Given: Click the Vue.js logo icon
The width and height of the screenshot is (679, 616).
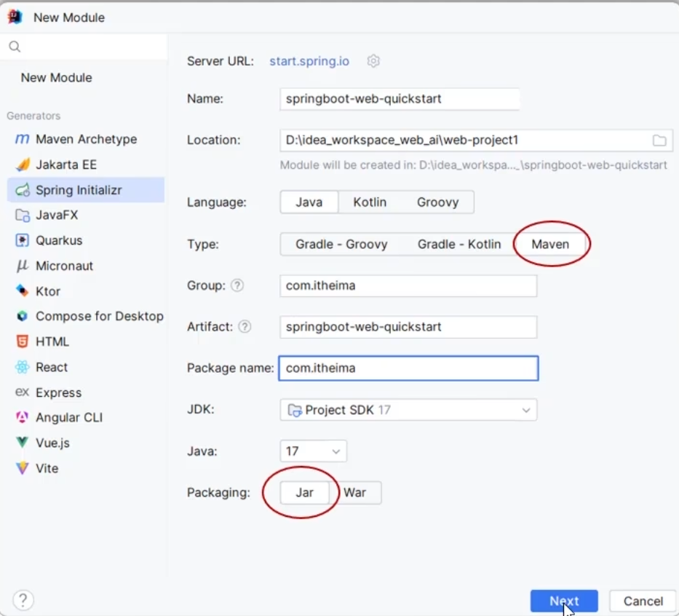Looking at the screenshot, I should point(22,442).
